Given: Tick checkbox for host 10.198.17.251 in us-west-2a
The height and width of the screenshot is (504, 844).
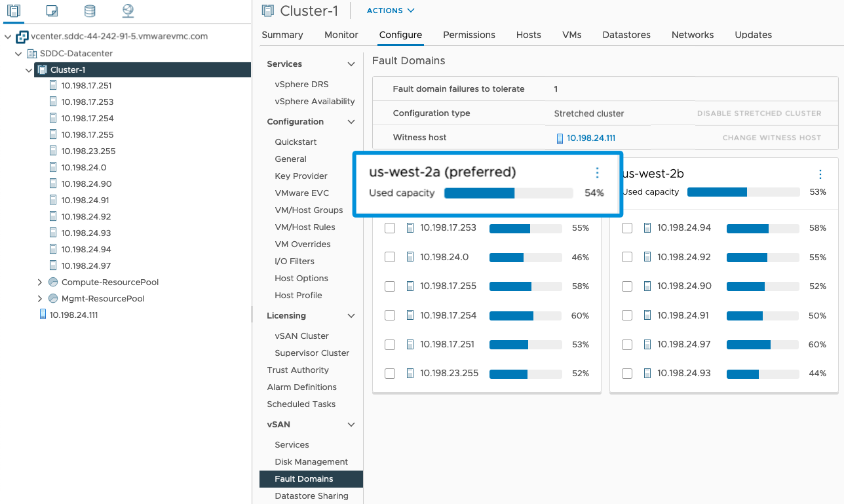Looking at the screenshot, I should tap(390, 345).
